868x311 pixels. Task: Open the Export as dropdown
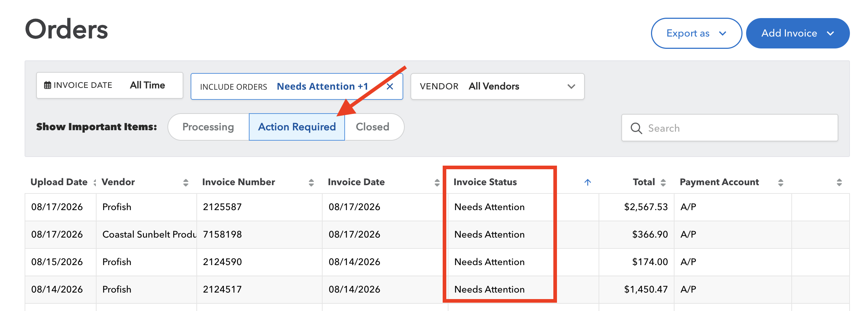click(x=697, y=33)
